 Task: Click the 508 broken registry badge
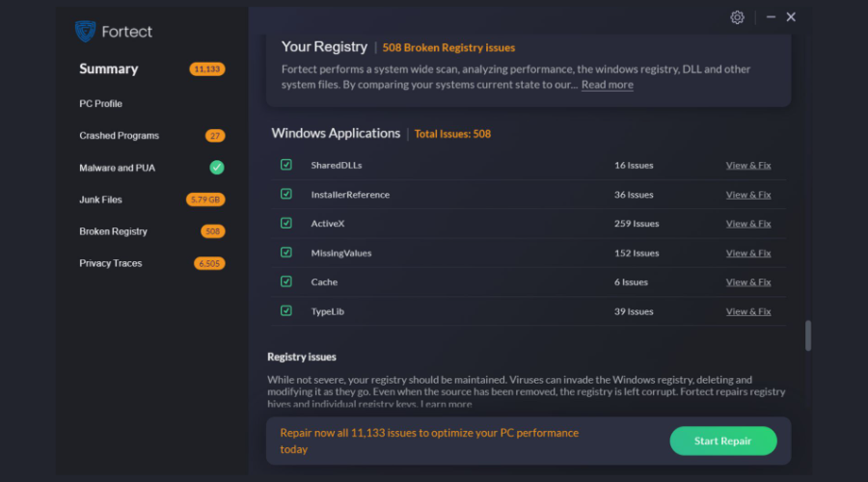pyautogui.click(x=212, y=231)
